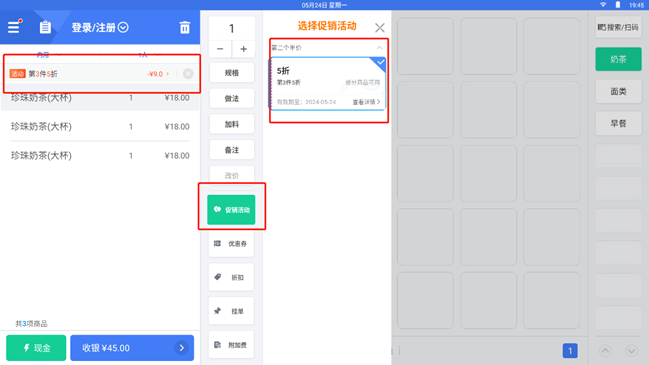The width and height of the screenshot is (649, 365).
Task: Pay with the 现金 cash button
Action: click(x=36, y=348)
